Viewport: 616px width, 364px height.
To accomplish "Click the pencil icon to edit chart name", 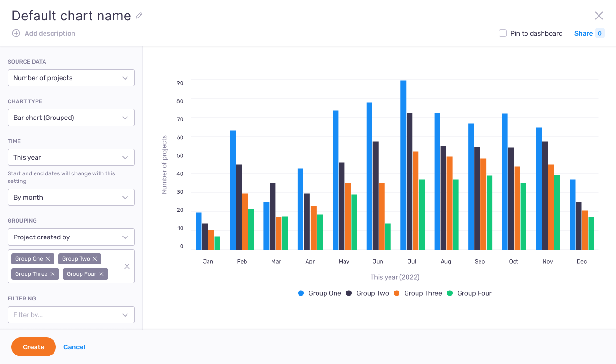I will point(139,16).
